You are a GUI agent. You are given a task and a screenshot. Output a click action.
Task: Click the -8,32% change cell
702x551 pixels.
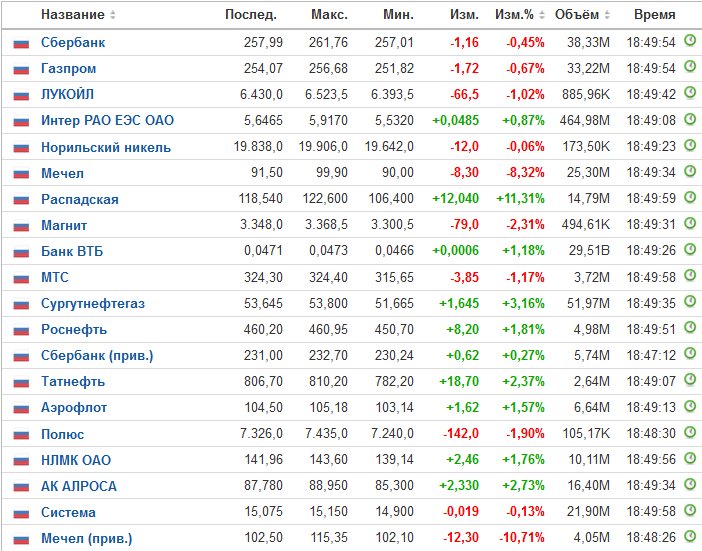526,172
